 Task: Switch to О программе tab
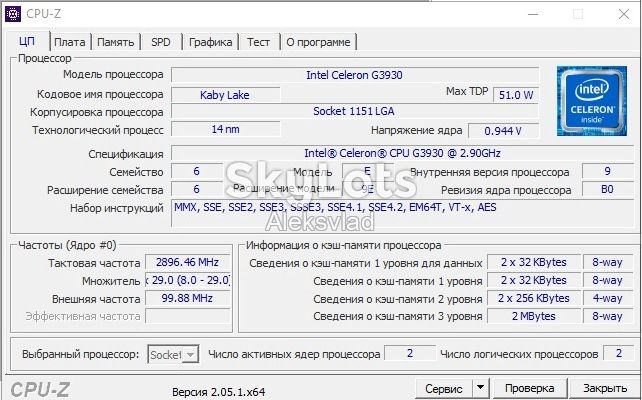[x=318, y=42]
